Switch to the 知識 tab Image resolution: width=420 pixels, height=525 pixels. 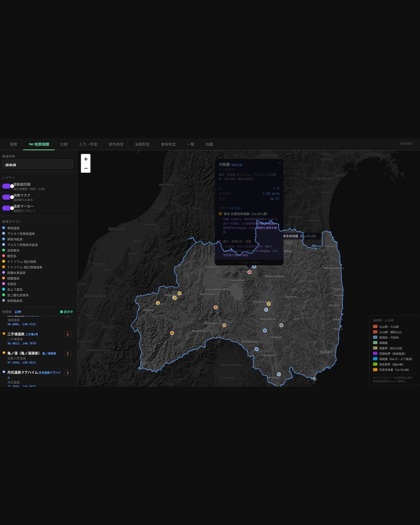(209, 144)
